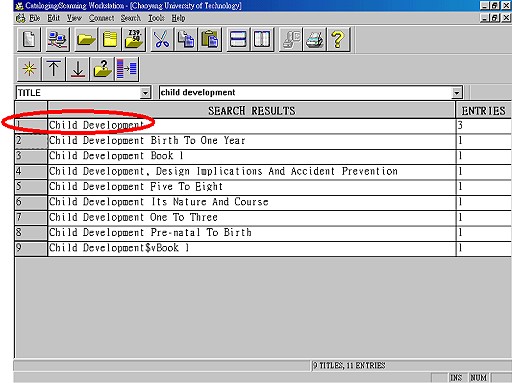
Task: Open the Help menu
Action: tap(178, 18)
